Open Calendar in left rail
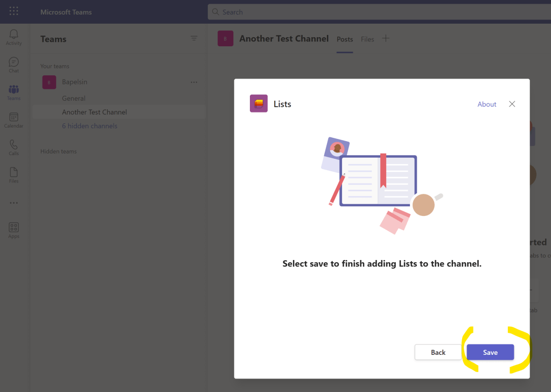 (x=14, y=120)
